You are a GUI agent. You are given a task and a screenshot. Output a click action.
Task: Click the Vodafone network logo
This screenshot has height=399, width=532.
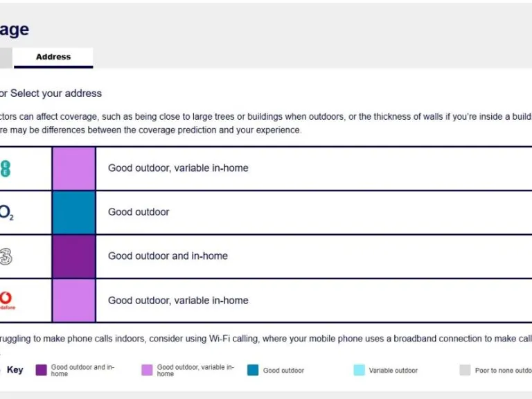[x=6, y=300]
